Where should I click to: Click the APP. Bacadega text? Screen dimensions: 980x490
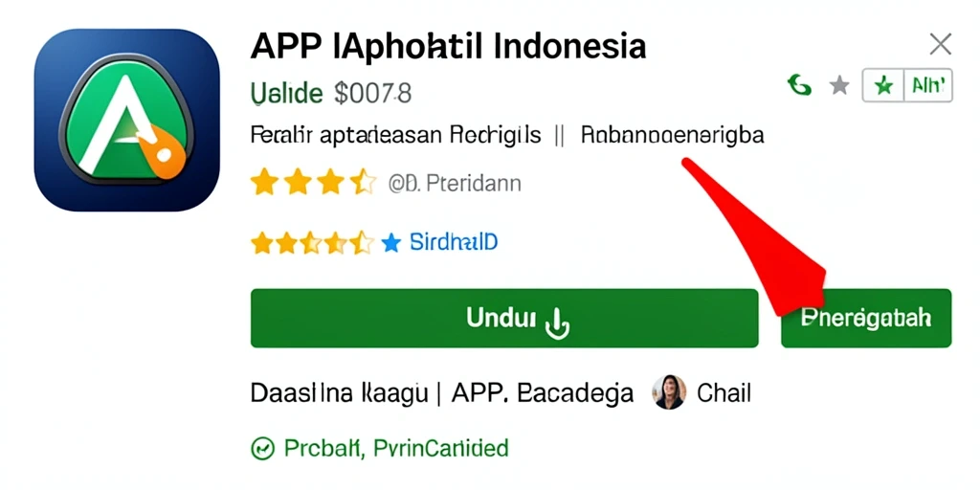click(542, 393)
